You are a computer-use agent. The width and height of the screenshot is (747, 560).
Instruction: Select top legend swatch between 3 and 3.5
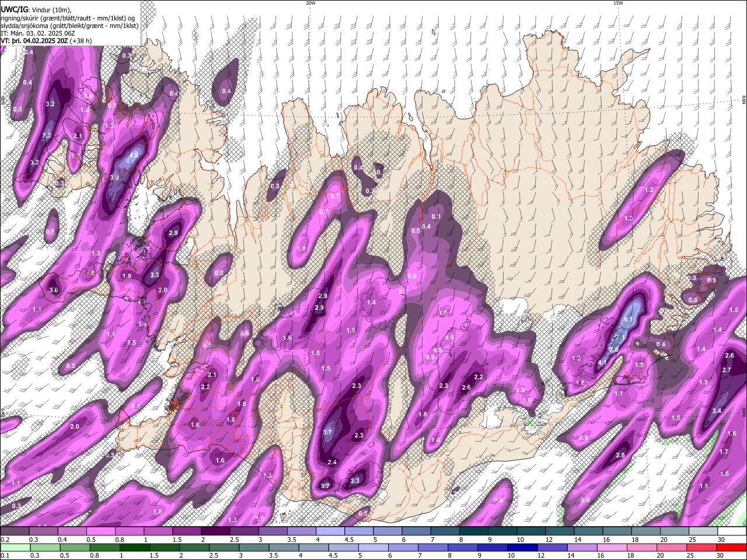pyautogui.click(x=273, y=531)
